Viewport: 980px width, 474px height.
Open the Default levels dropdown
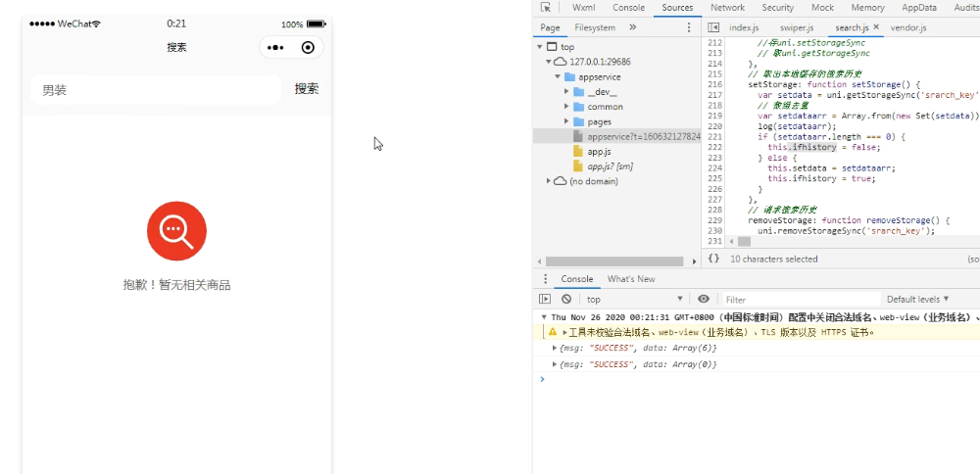click(x=917, y=299)
